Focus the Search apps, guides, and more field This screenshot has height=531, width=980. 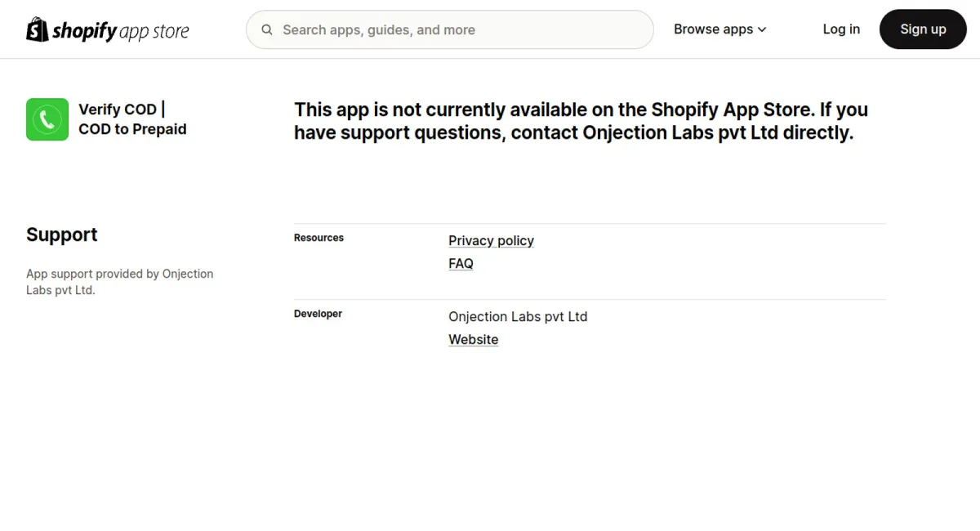(x=450, y=29)
